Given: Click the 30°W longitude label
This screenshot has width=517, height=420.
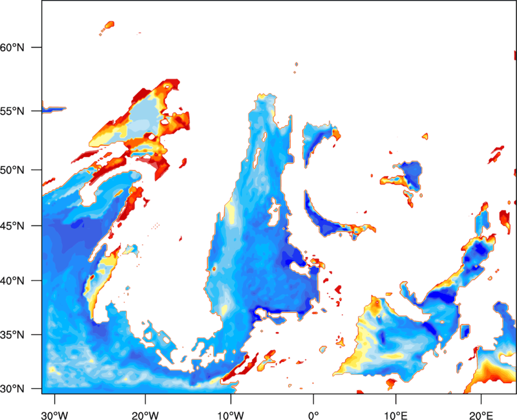Looking at the screenshot, I should point(55,415).
